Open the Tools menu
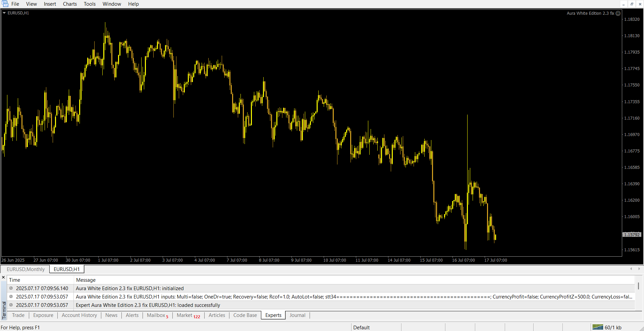Image resolution: width=644 pixels, height=331 pixels. coord(90,4)
